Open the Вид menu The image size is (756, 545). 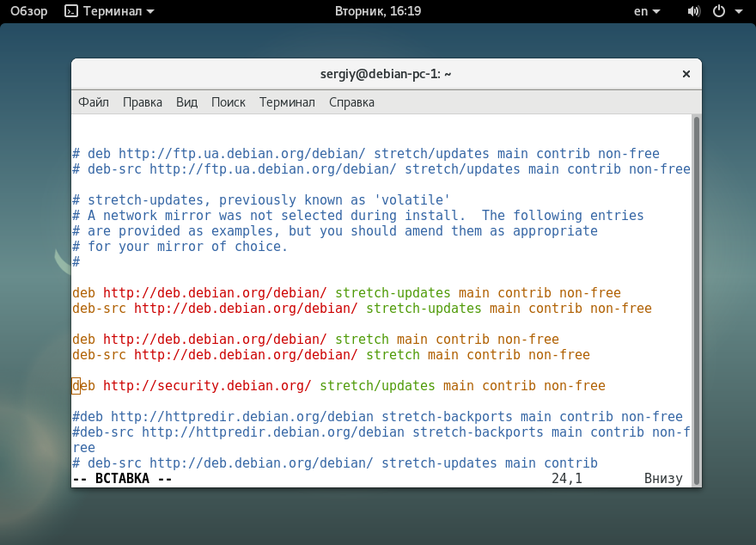tap(186, 102)
